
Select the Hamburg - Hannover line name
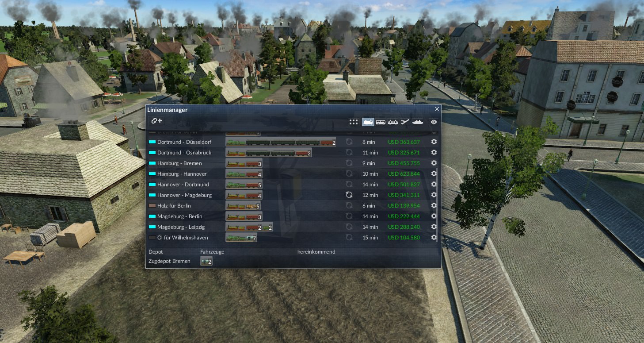coord(182,174)
